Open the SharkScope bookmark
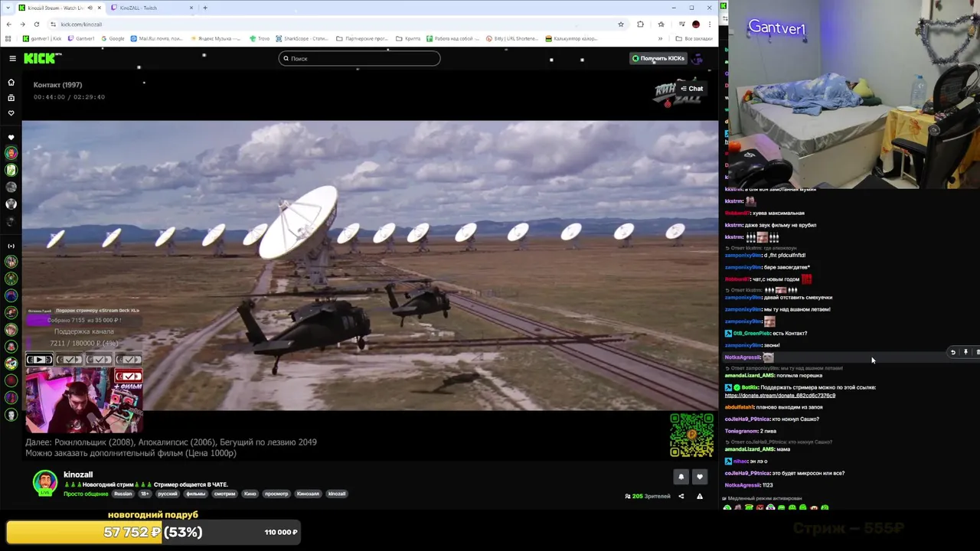980x551 pixels. (x=302, y=38)
